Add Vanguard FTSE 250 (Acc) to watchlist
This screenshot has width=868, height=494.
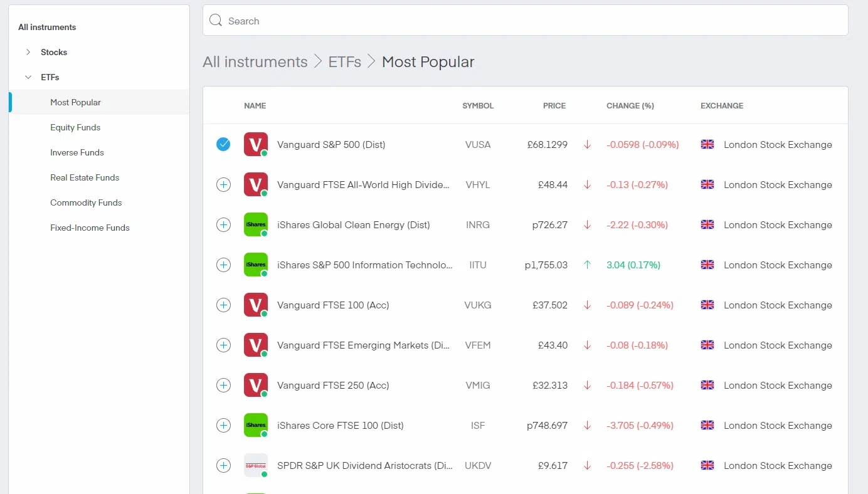point(223,385)
